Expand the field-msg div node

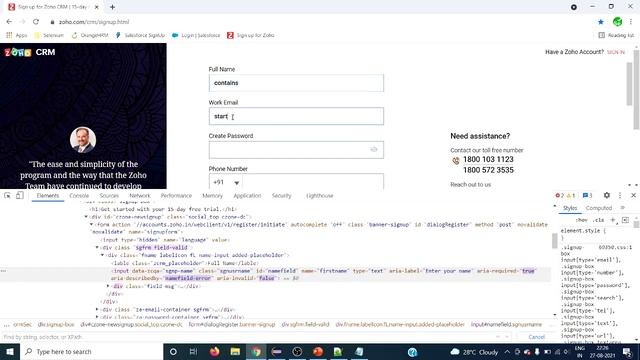[x=108, y=286]
